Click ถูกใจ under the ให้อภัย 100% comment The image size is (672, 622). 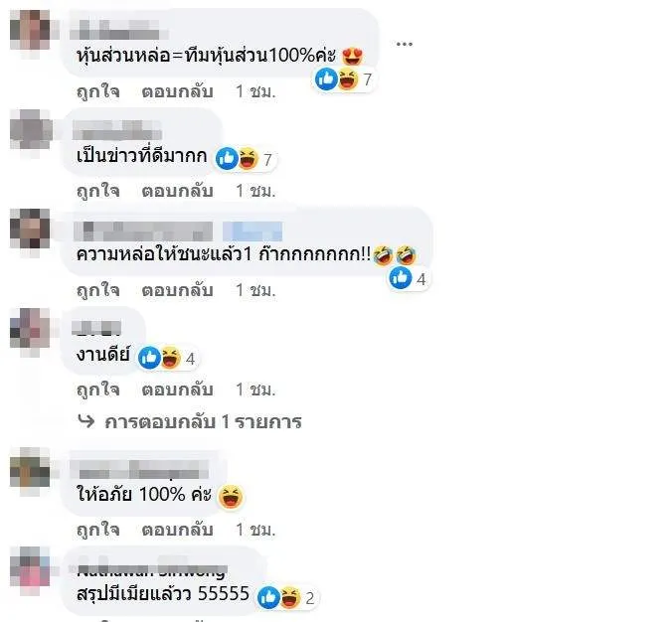[98, 530]
